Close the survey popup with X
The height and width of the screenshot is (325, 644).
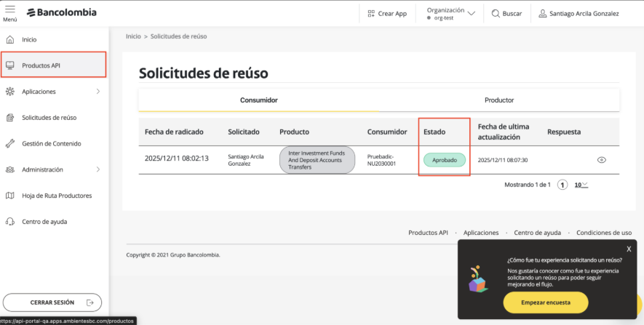[629, 249]
